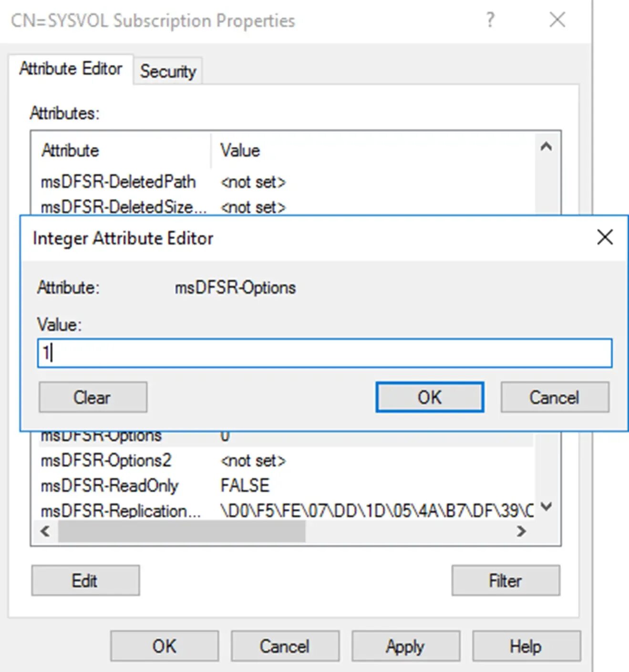The height and width of the screenshot is (672, 629).
Task: Confirm with OK in Integer Attribute Editor
Action: click(x=429, y=397)
